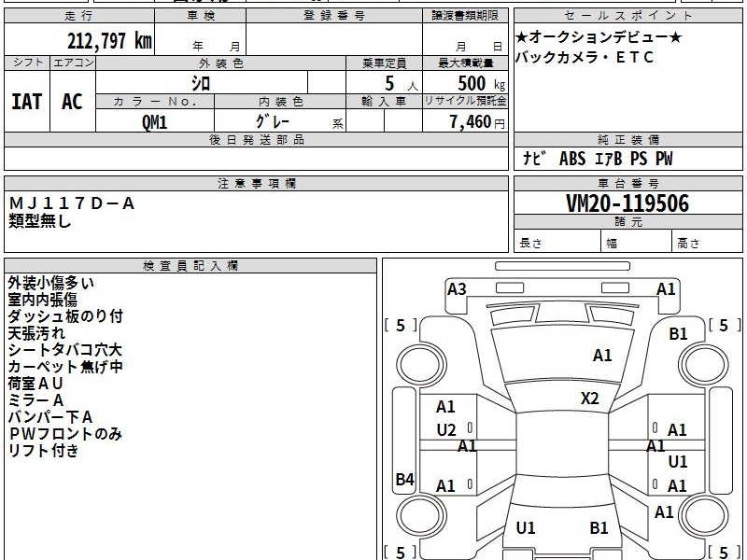
Task: Click the max load value 500 kg
Action: click(481, 84)
